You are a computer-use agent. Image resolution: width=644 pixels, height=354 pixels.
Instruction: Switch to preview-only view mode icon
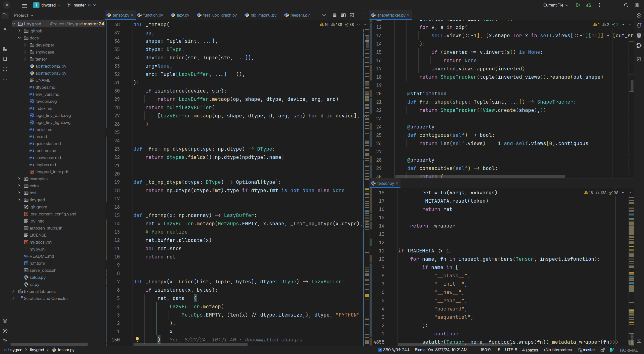pyautogui.click(x=352, y=15)
